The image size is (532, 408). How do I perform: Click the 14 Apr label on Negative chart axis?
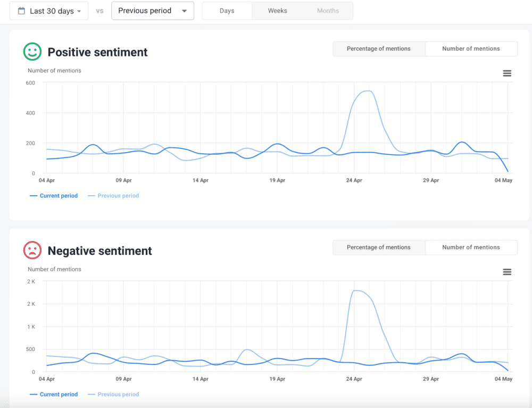[x=200, y=379]
